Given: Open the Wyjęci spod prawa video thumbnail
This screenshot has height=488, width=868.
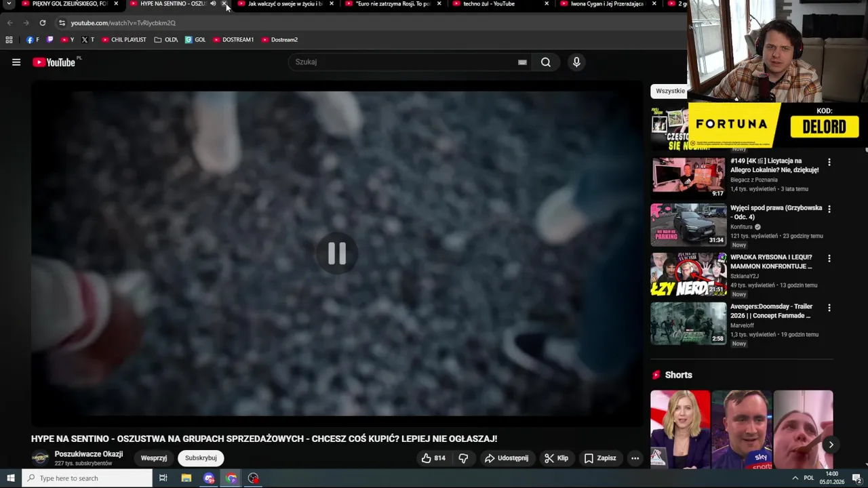Looking at the screenshot, I should 688,224.
